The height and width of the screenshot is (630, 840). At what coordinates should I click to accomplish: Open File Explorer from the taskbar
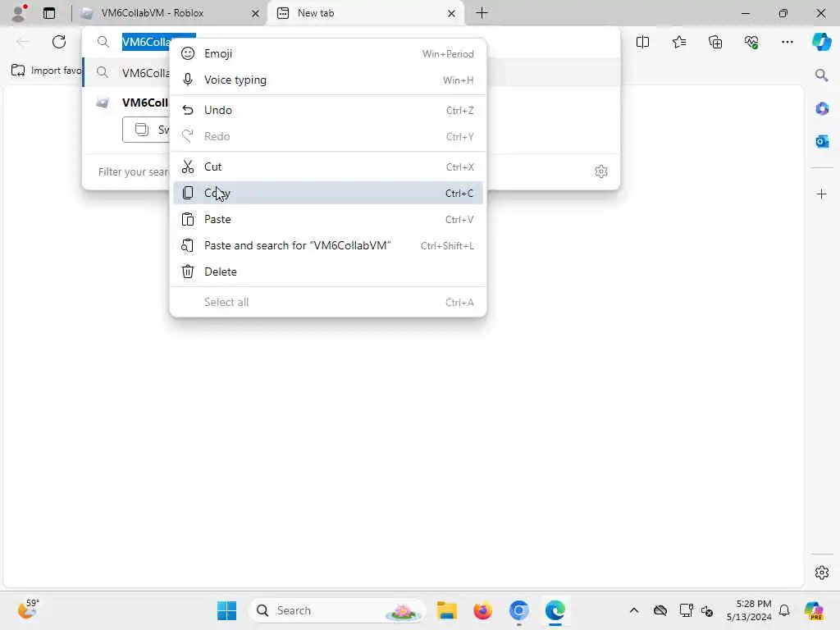click(446, 610)
